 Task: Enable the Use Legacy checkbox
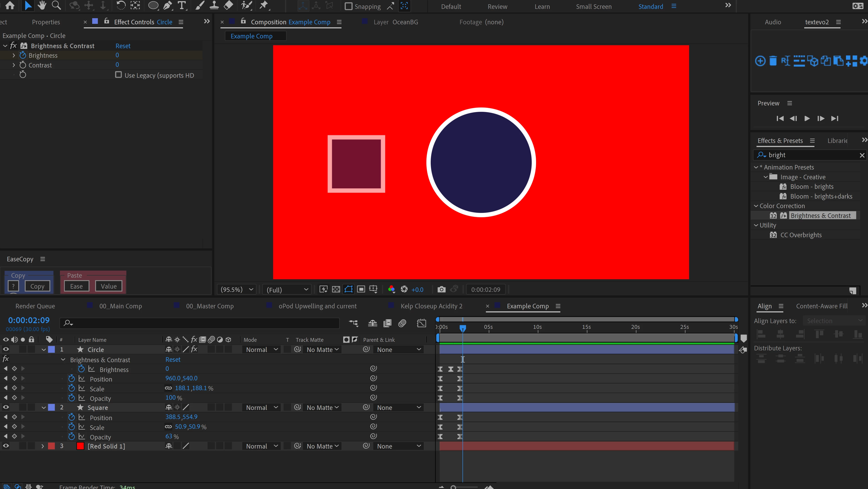pyautogui.click(x=118, y=75)
